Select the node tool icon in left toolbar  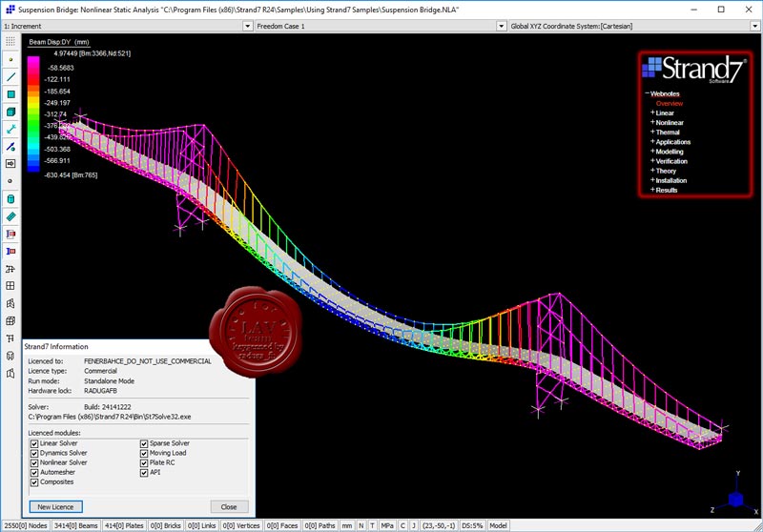click(10, 59)
